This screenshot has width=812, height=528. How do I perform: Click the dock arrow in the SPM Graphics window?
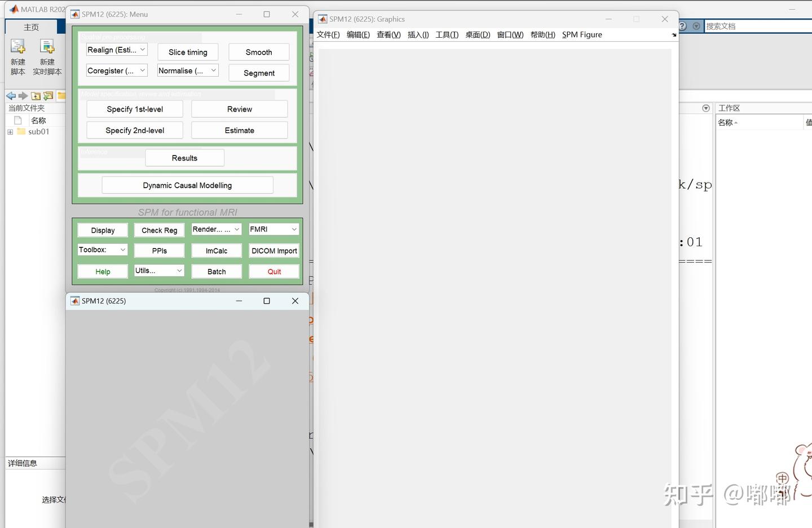click(x=674, y=35)
